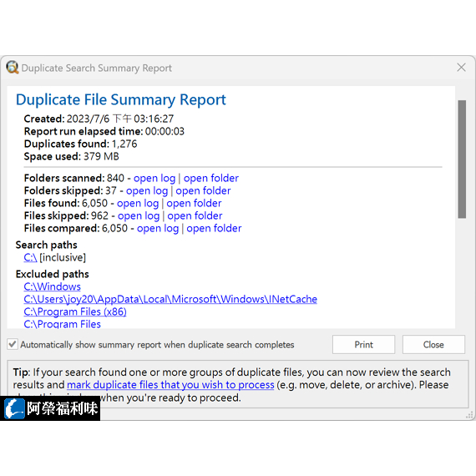
Task: Open log for Folders scanned
Action: pos(154,178)
